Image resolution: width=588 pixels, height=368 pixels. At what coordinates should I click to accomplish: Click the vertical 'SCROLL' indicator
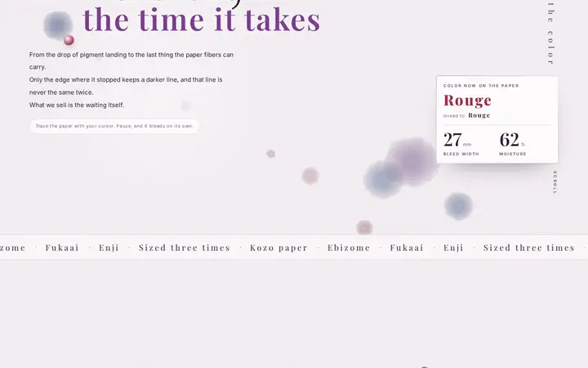pos(555,182)
